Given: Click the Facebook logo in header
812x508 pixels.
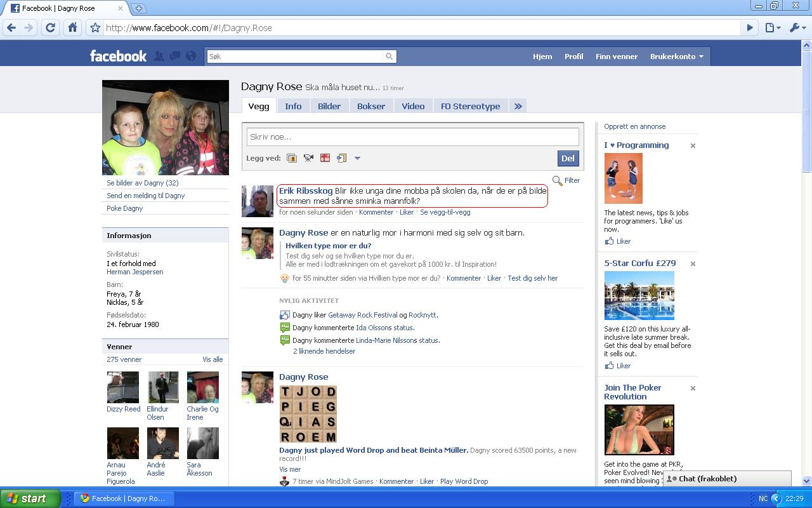Looking at the screenshot, I should tap(118, 56).
